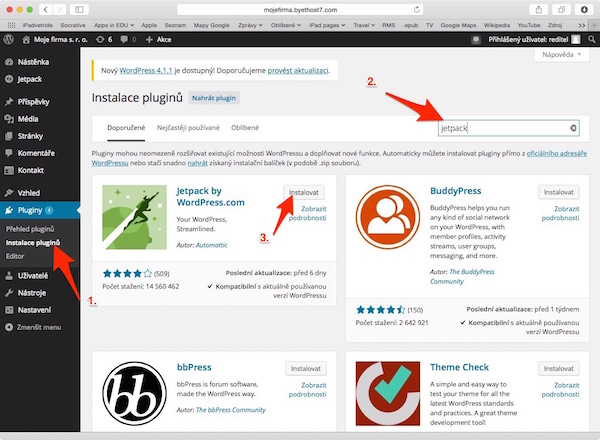The height and width of the screenshot is (440, 600).
Task: Open the Média library menu
Action: tap(28, 119)
